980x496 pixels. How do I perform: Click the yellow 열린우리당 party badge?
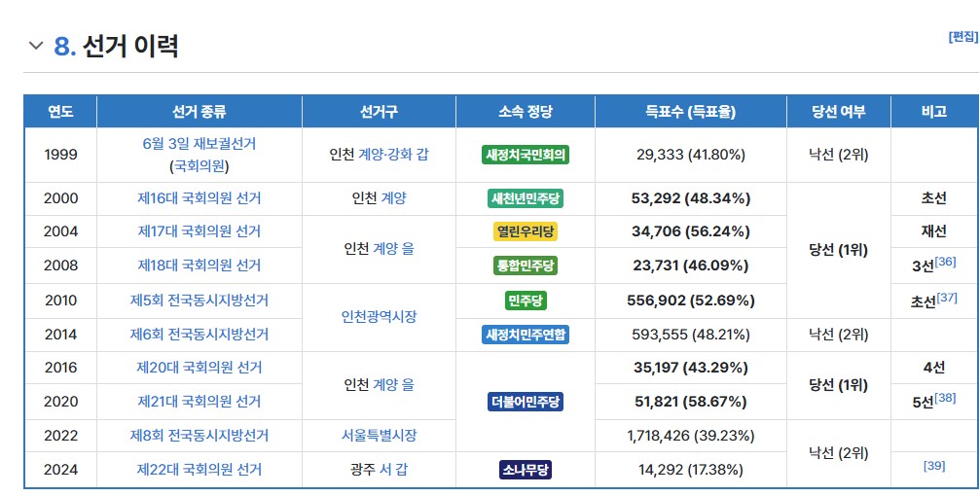[x=526, y=231]
